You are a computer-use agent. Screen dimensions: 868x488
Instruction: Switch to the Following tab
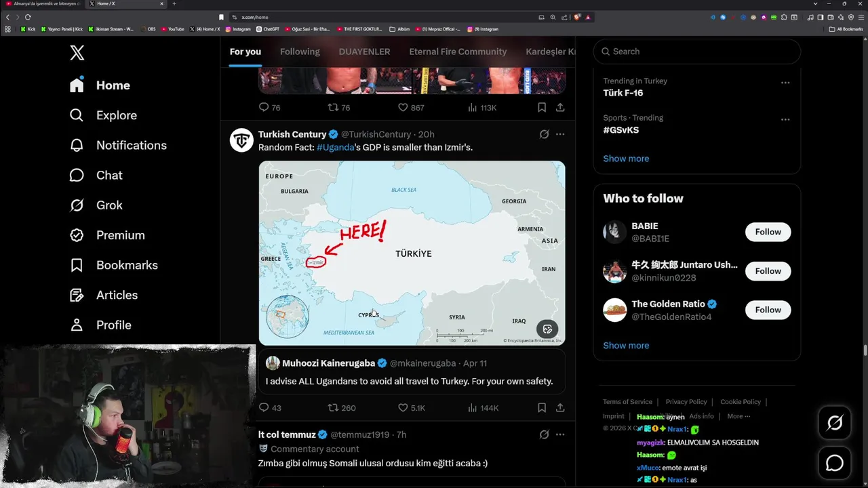300,52
